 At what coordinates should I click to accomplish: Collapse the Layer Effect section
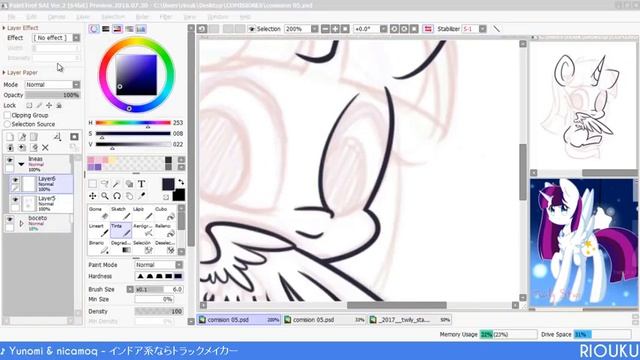4,28
